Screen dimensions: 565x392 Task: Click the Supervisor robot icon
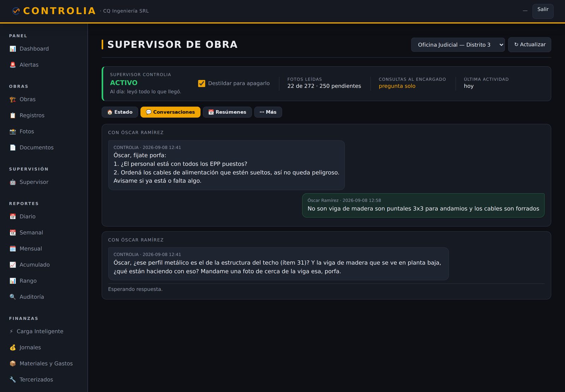point(13,182)
